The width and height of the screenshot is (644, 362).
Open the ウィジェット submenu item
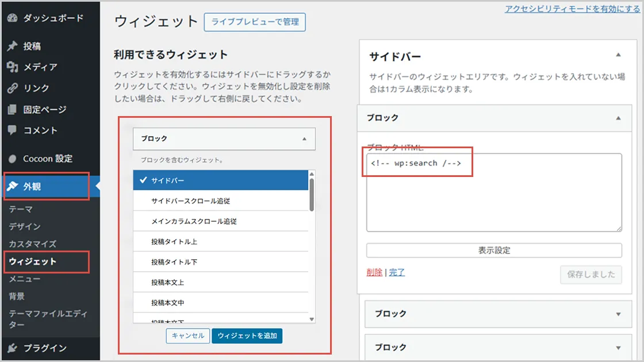[33, 261]
